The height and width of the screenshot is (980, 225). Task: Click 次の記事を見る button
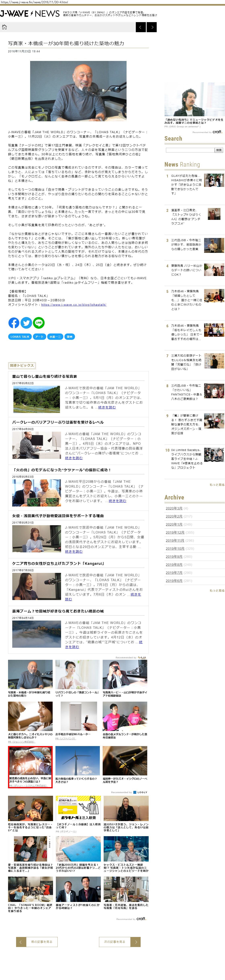(x=120, y=942)
